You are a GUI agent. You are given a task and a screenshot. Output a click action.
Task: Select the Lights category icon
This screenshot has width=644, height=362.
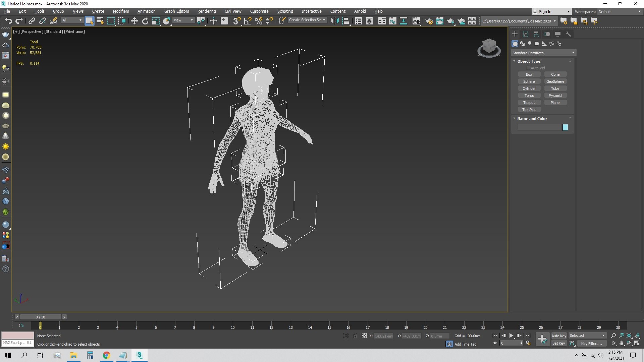pos(530,44)
